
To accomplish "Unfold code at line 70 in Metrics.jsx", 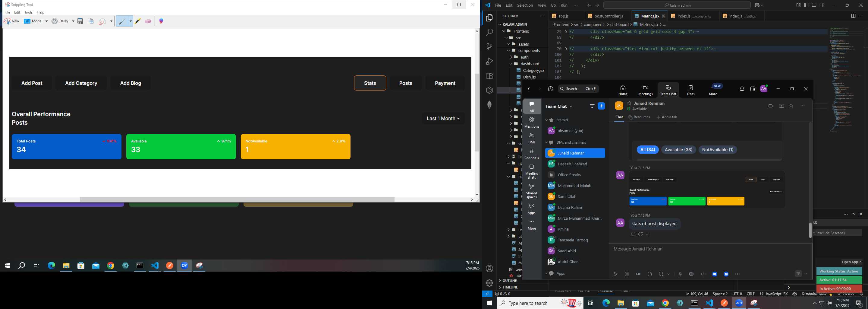I will 566,49.
